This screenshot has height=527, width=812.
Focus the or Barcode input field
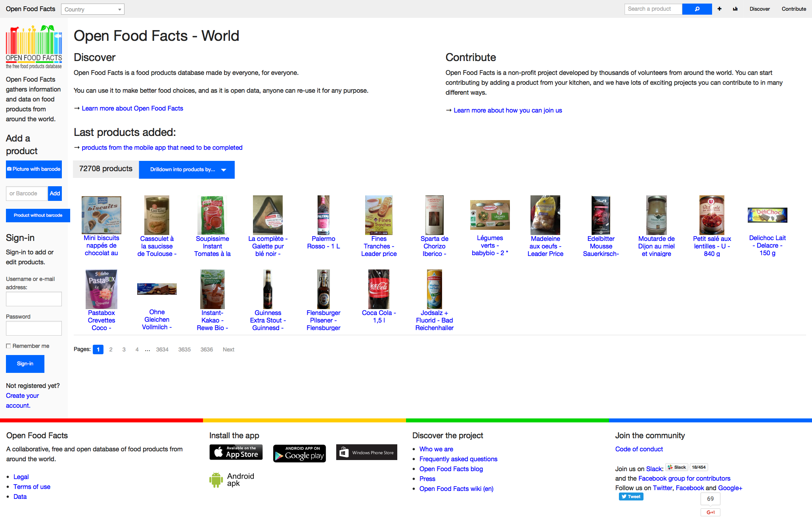tap(27, 193)
